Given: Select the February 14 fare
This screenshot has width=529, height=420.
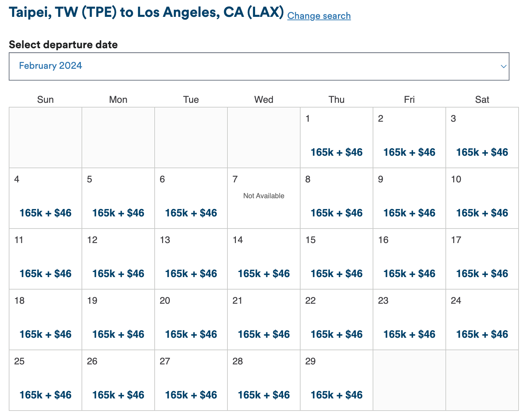Looking at the screenshot, I should [x=263, y=273].
